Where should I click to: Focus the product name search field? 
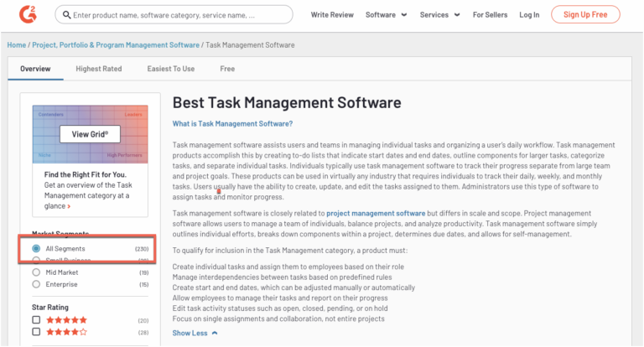tap(174, 15)
